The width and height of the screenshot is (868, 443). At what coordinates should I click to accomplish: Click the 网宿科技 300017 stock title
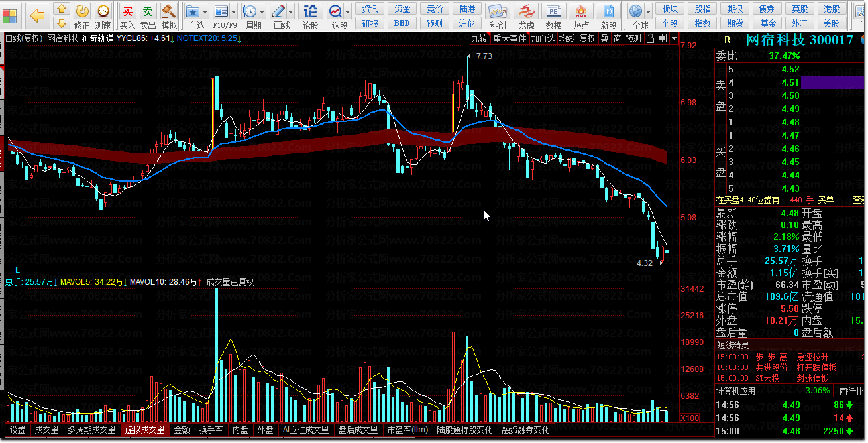800,40
